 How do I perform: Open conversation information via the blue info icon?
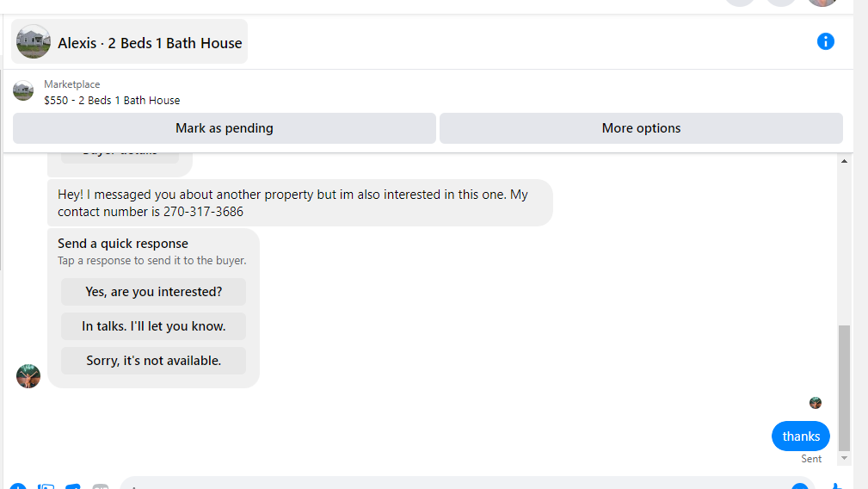click(x=825, y=41)
